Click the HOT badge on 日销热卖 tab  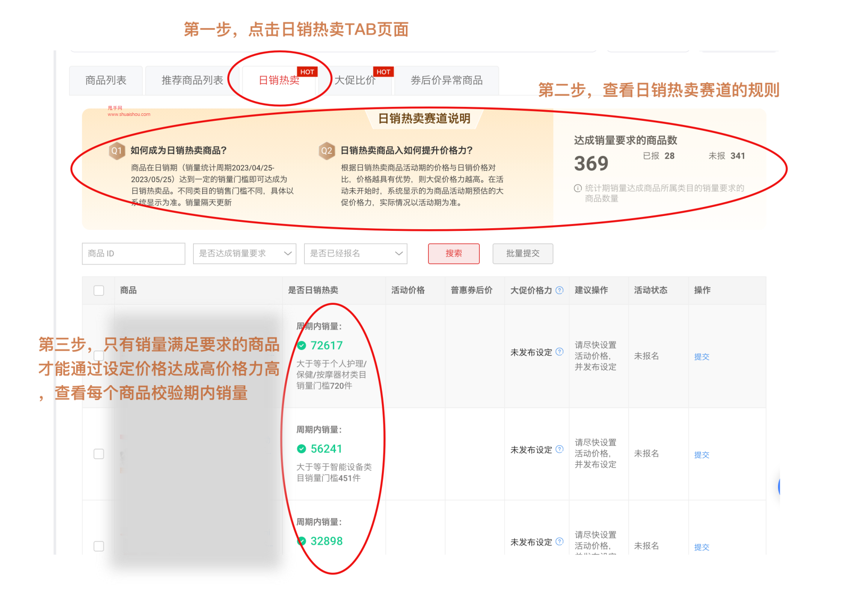coord(307,72)
